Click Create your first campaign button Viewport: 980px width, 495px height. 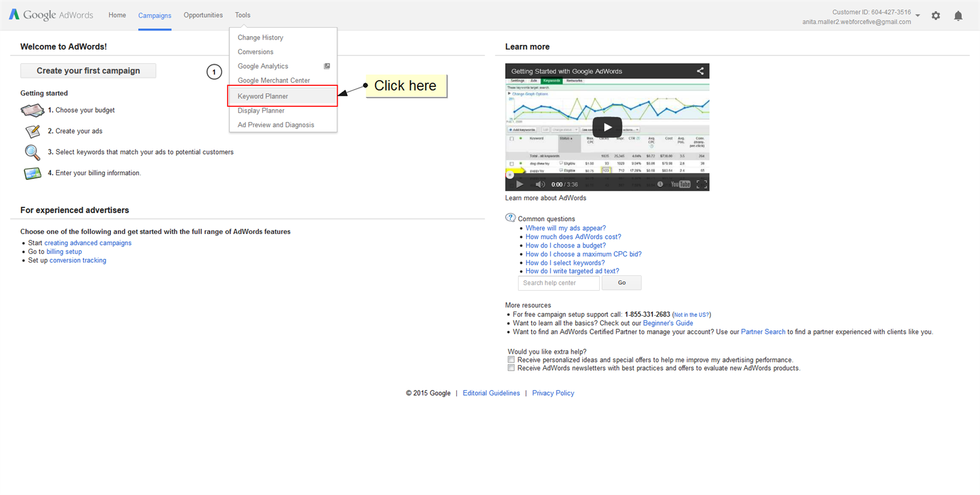tap(88, 71)
